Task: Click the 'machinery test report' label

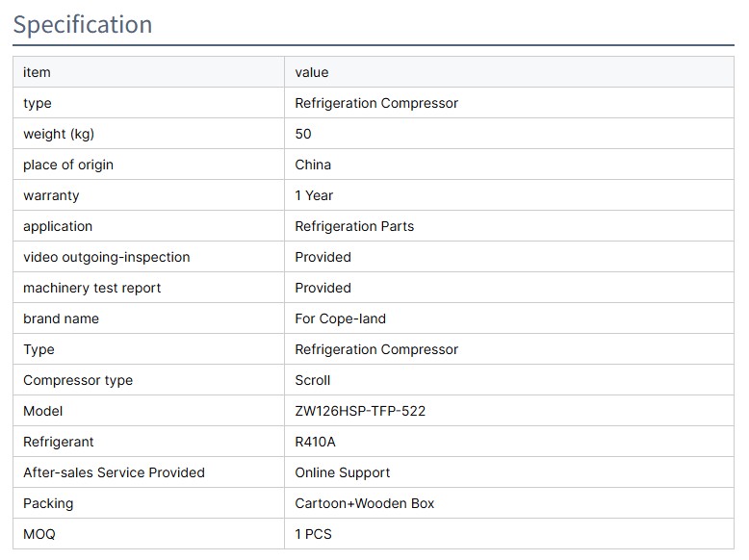Action: 92,288
